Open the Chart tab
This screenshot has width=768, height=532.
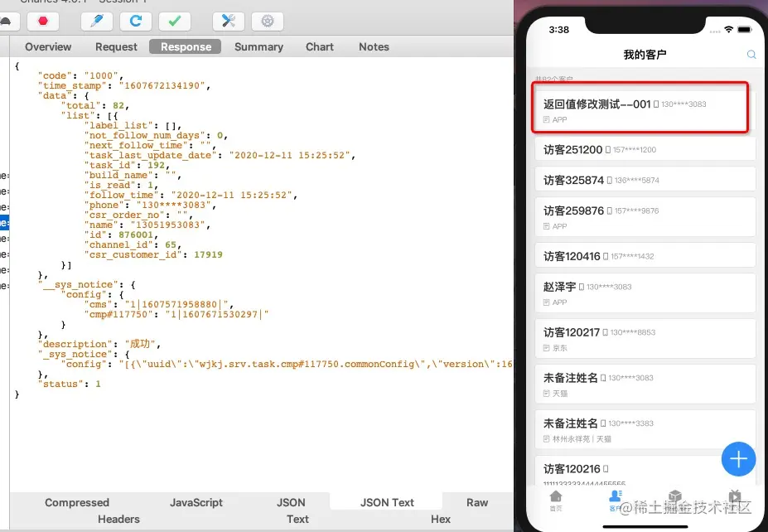319,47
